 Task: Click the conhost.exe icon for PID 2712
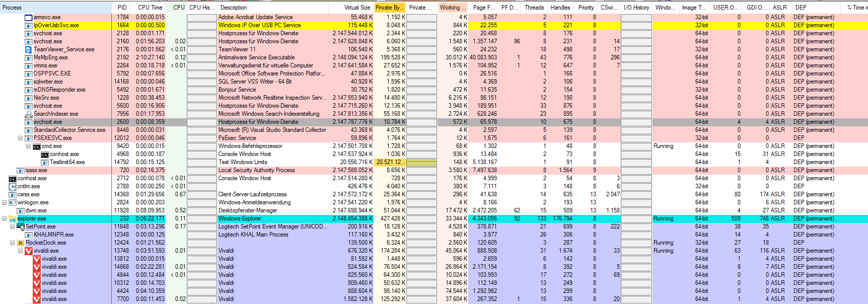point(13,178)
